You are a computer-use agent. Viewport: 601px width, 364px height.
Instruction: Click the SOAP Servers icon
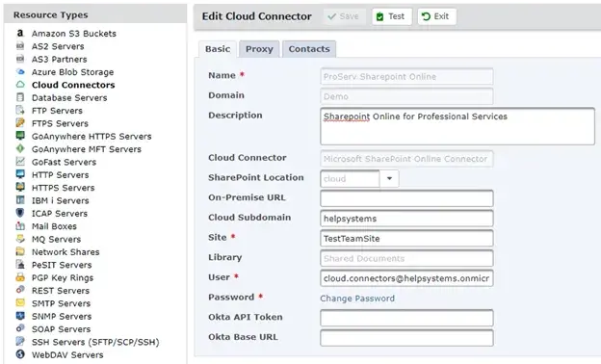click(20, 328)
